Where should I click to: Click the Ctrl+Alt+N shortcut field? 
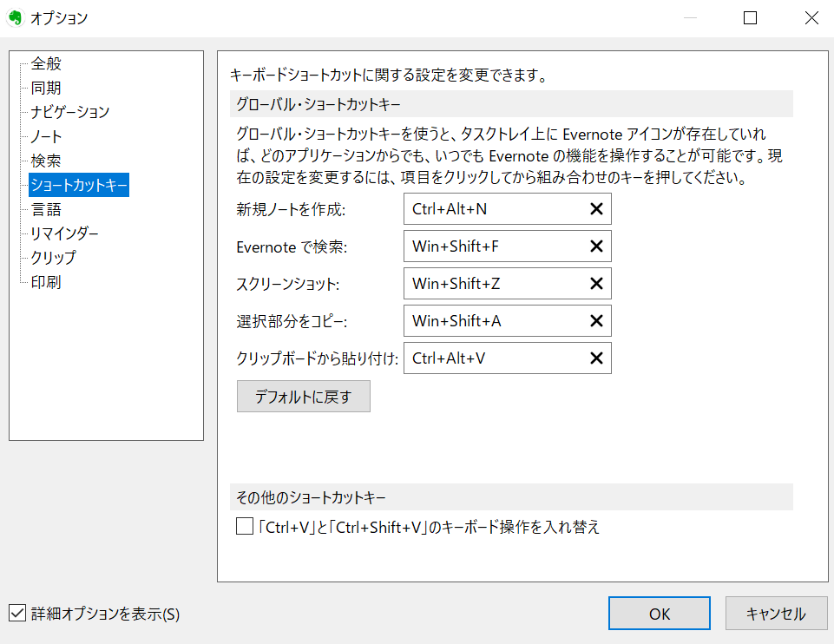[508, 209]
